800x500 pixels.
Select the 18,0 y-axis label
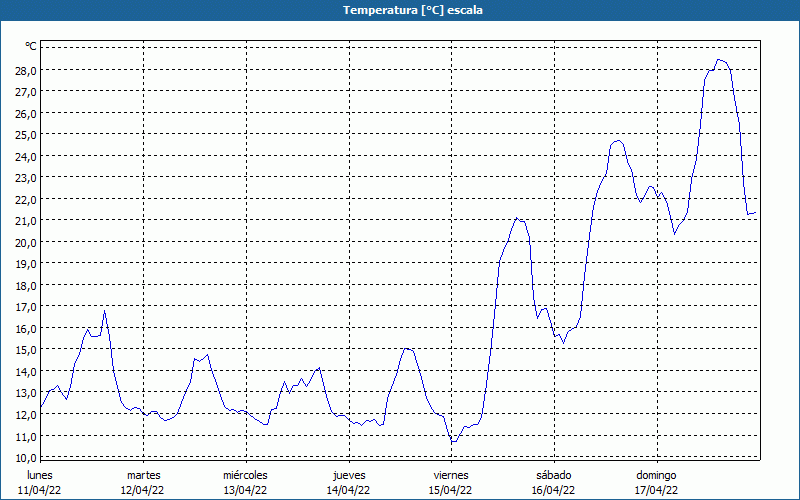click(x=27, y=286)
